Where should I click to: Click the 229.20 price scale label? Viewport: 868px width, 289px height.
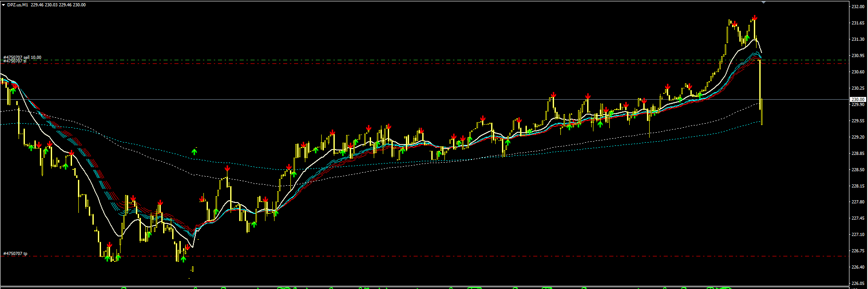pyautogui.click(x=858, y=137)
